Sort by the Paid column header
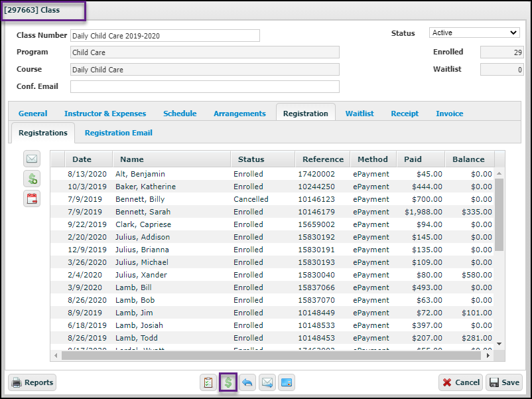The height and width of the screenshot is (399, 532). tap(421, 159)
